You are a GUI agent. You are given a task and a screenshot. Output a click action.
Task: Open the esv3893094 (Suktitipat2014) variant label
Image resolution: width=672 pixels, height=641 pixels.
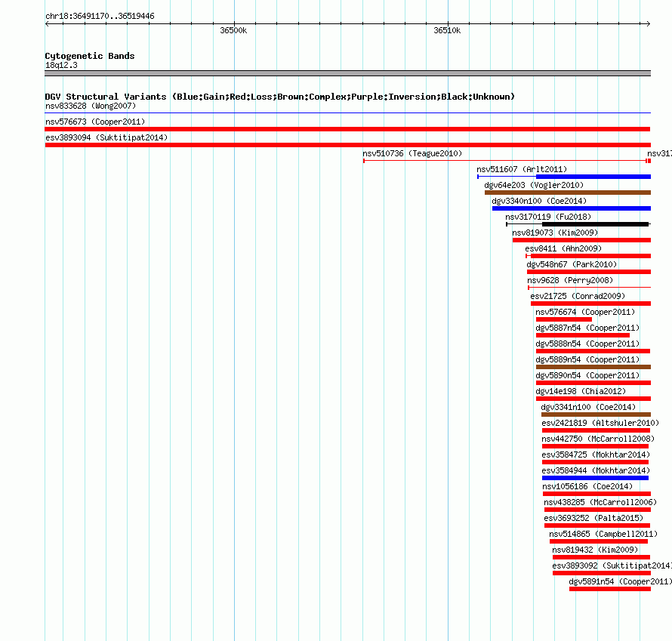[x=106, y=137]
